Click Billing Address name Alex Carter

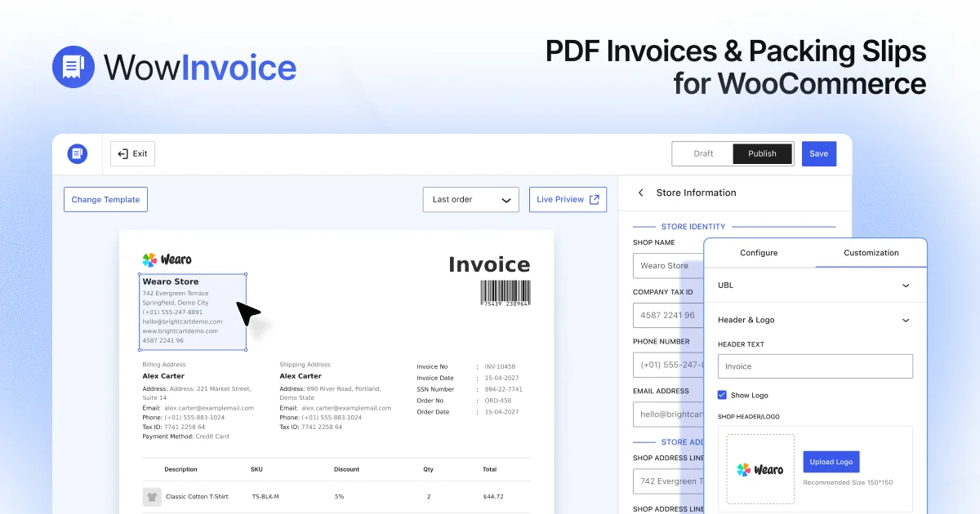pos(163,376)
